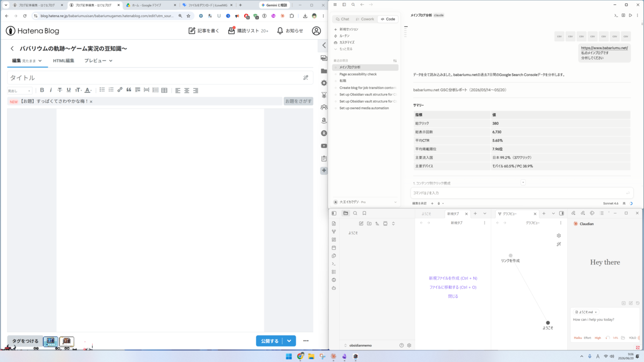Click the お題をさがす button
This screenshot has height=362, width=644.
coord(298,101)
